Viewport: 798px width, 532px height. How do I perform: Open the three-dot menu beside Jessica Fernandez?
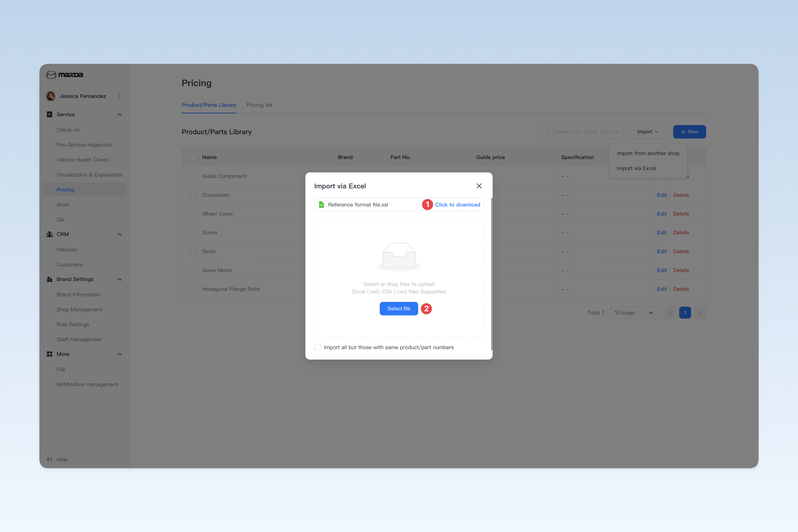pyautogui.click(x=119, y=96)
